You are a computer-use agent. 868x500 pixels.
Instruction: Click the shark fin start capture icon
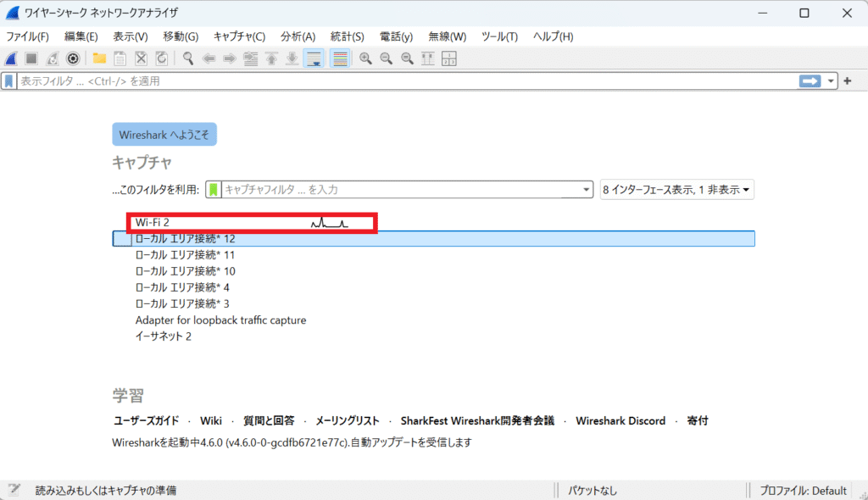(x=12, y=58)
